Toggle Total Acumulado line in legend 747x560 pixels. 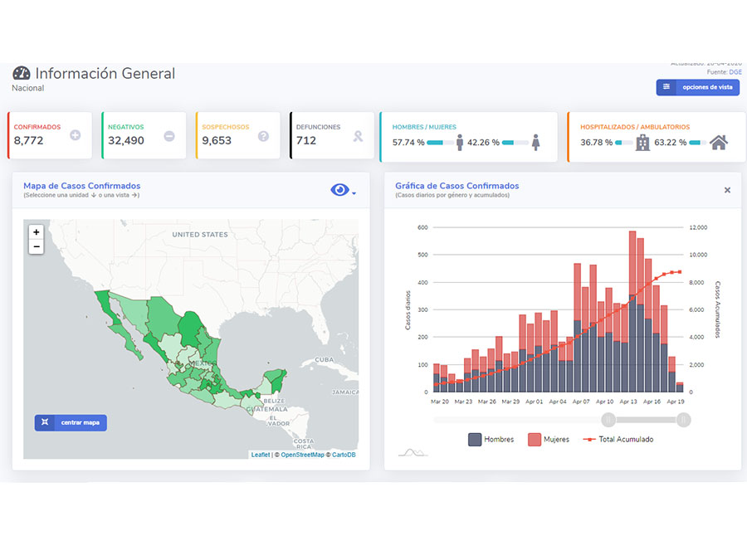pos(618,439)
